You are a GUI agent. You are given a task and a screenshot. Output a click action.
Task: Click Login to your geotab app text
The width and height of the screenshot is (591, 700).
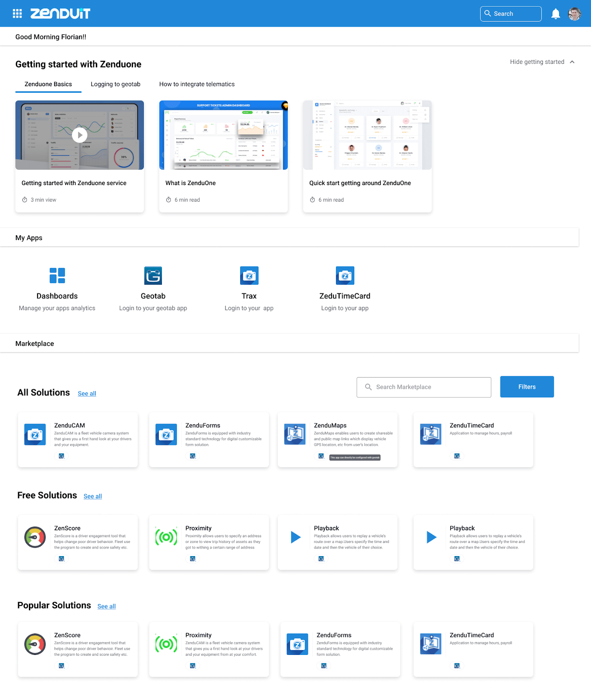pos(153,308)
